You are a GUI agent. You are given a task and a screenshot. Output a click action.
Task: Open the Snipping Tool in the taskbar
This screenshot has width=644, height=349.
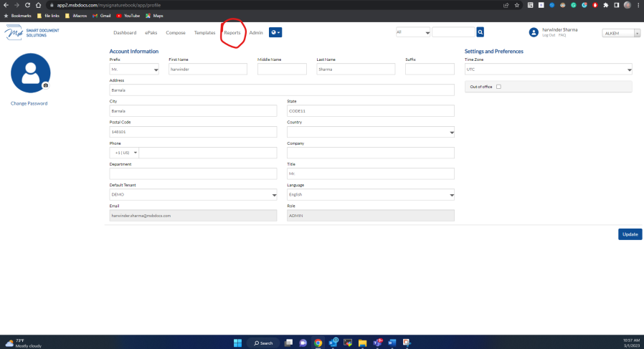tap(407, 343)
